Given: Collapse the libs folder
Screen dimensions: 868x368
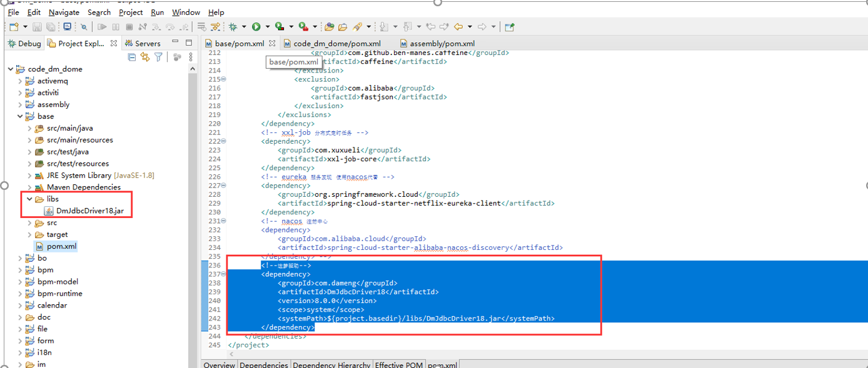Looking at the screenshot, I should click(29, 199).
